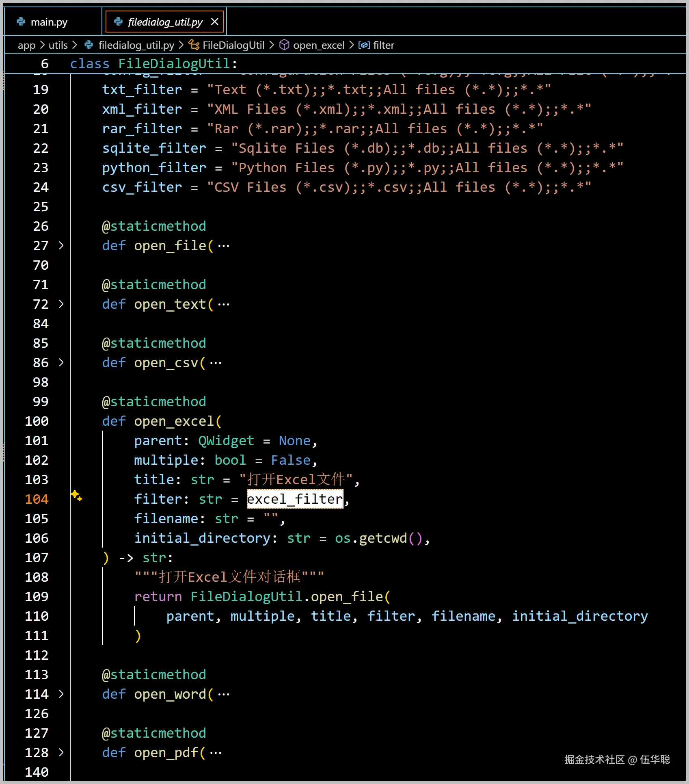Expand the folded open_csv method
Viewport: 689px width, 784px height.
61,362
